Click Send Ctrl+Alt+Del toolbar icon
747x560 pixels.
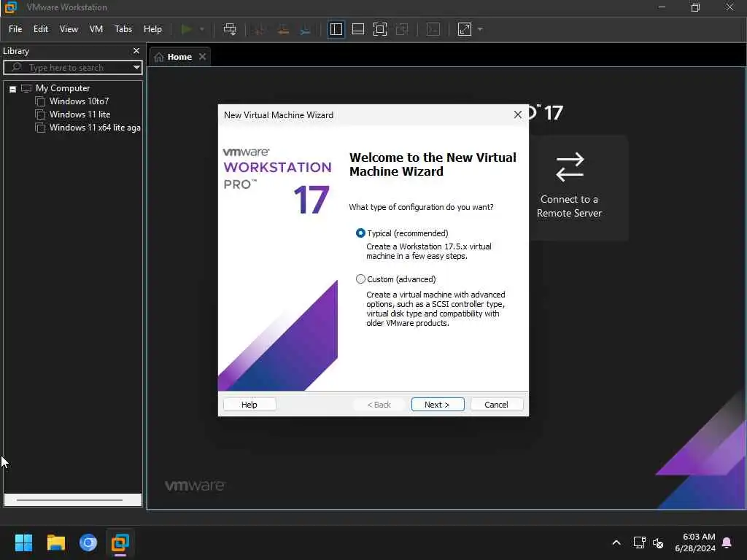click(x=230, y=29)
